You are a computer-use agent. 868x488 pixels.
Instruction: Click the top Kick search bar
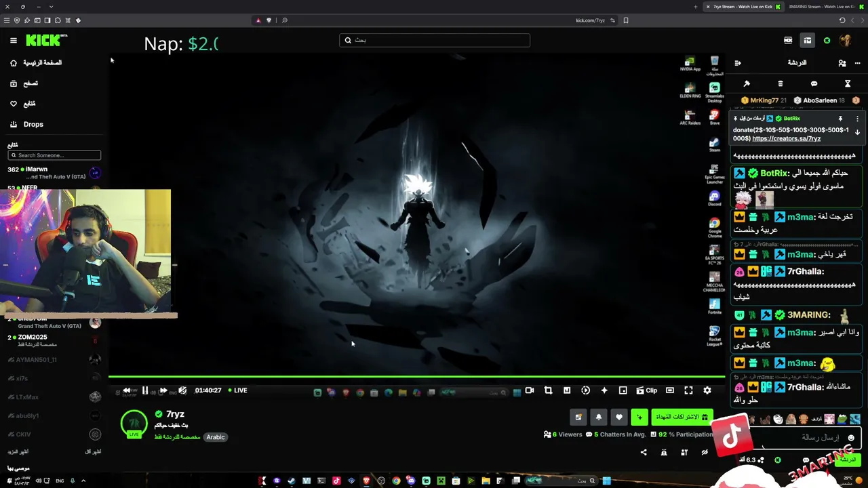[435, 40]
